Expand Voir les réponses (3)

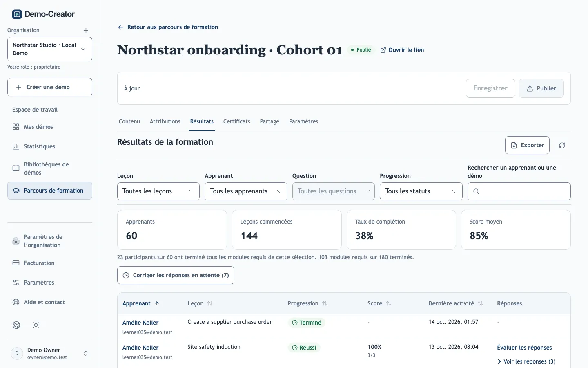point(526,361)
